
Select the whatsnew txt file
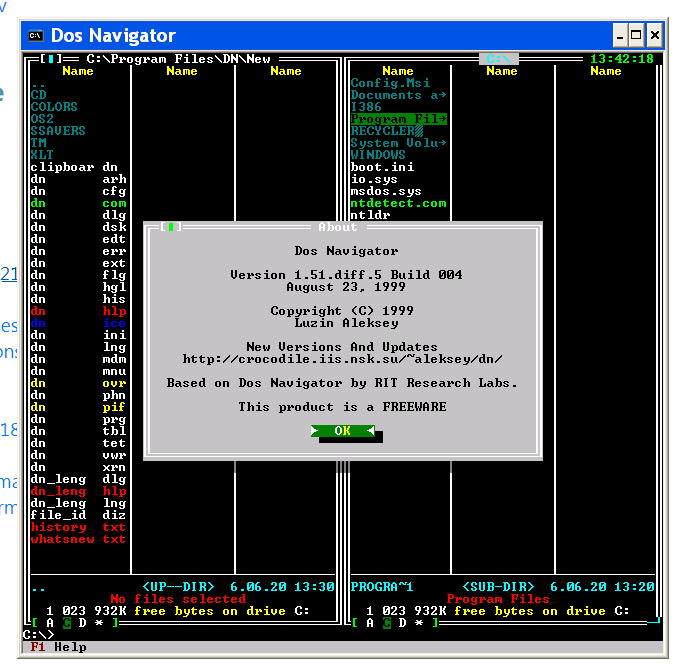coord(78,539)
